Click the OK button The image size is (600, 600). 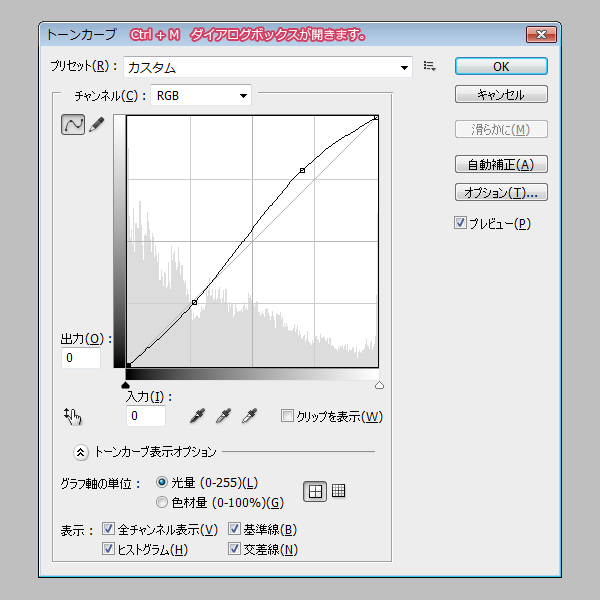[x=501, y=67]
